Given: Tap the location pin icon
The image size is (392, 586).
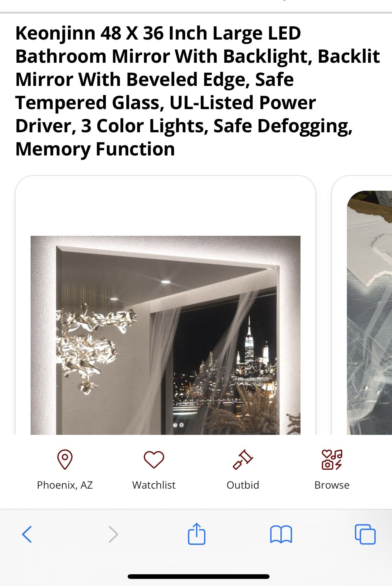Looking at the screenshot, I should (65, 460).
